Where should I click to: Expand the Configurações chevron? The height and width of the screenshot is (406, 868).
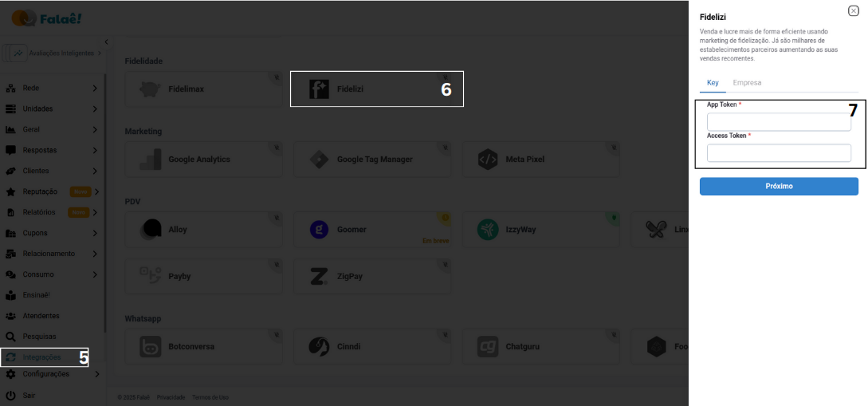pos(96,374)
